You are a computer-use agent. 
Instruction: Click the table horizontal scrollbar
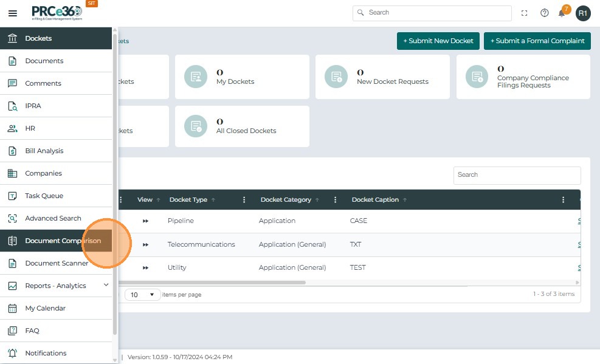click(x=212, y=283)
